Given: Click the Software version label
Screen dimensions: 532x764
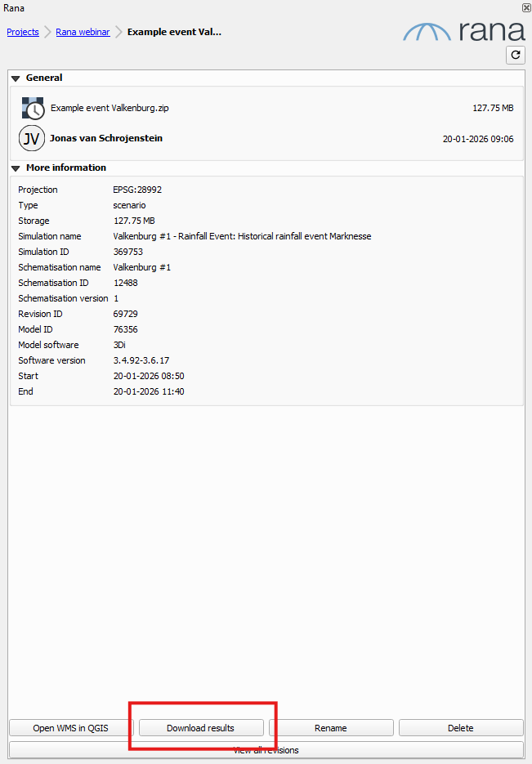Looking at the screenshot, I should (x=51, y=360).
